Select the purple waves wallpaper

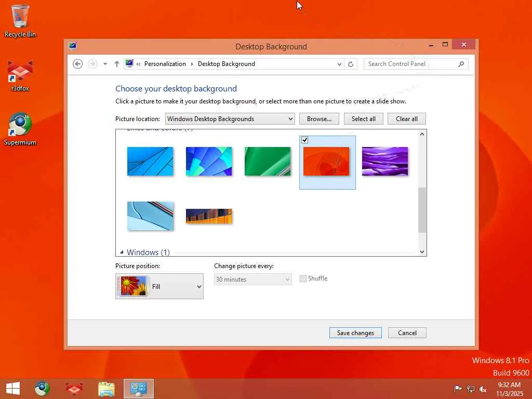pyautogui.click(x=385, y=161)
